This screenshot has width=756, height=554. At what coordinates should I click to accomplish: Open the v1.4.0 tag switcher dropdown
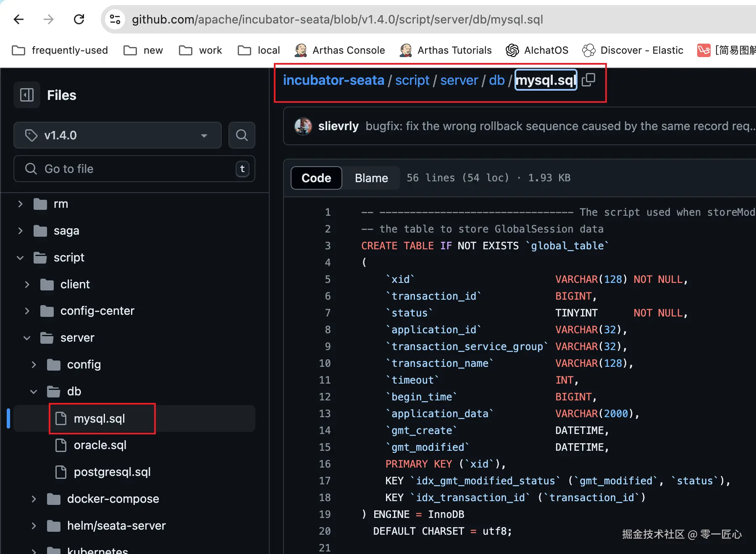pos(118,135)
